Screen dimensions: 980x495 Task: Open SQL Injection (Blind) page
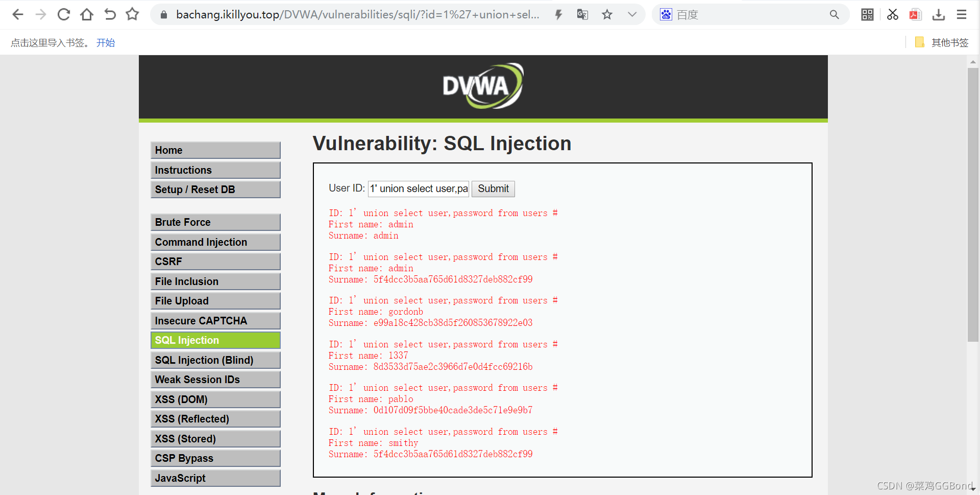coord(215,360)
